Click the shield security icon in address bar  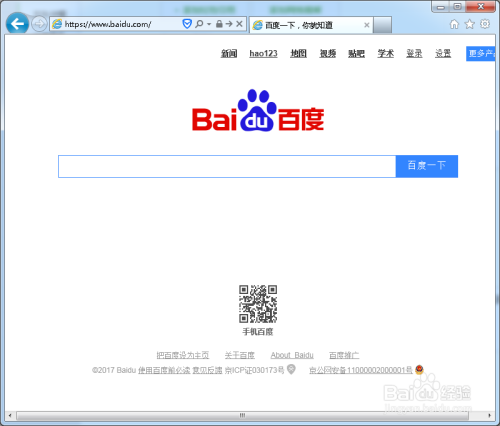[x=187, y=24]
